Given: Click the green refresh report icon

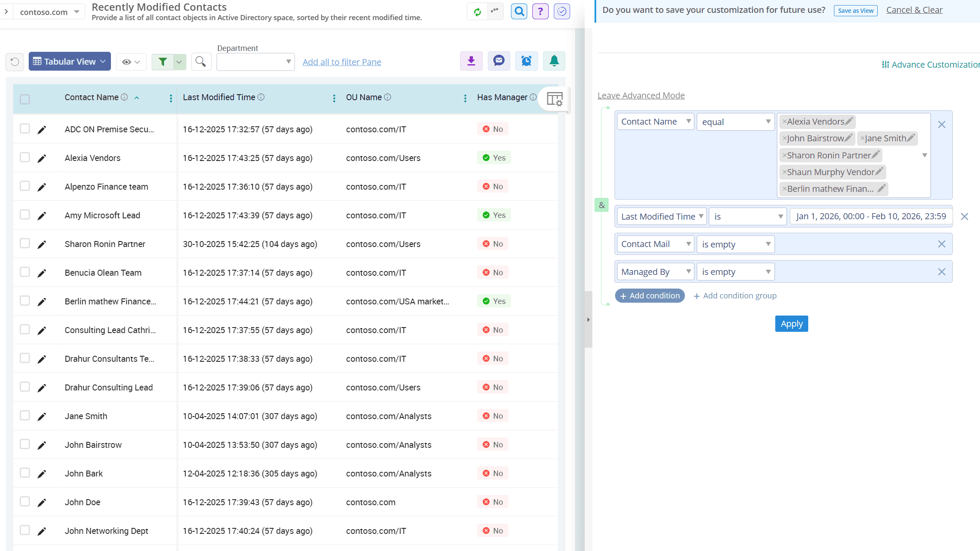Looking at the screenshot, I should point(477,12).
